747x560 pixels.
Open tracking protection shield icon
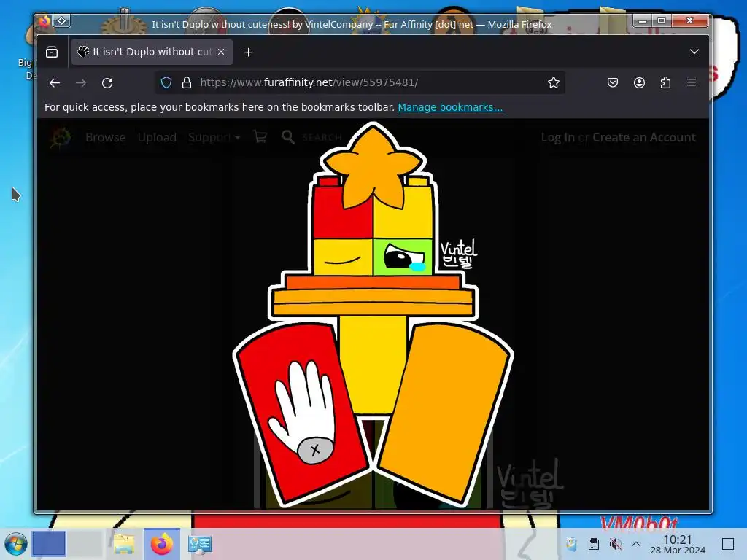coord(166,82)
